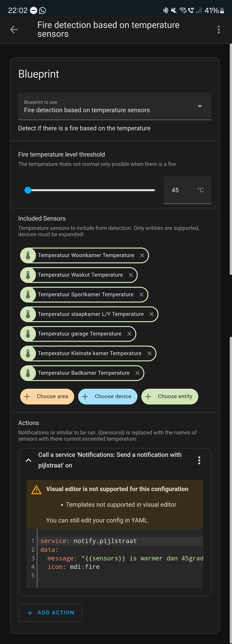Click the plus icon on Choose device
232x644 pixels.
tap(85, 396)
